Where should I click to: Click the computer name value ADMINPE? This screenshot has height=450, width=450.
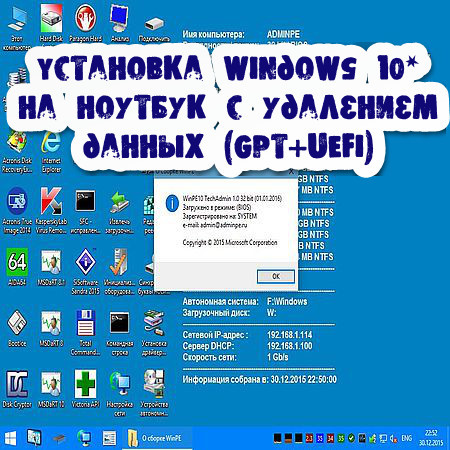pyautogui.click(x=283, y=34)
